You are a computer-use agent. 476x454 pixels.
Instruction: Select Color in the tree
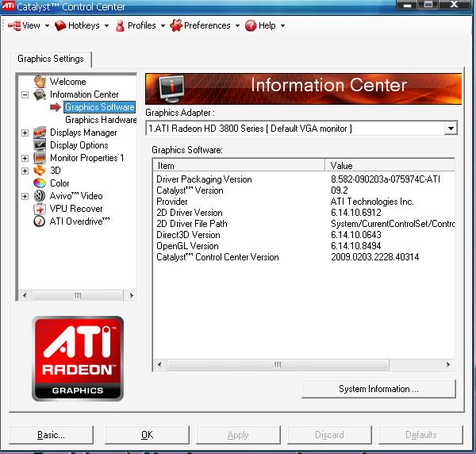pos(59,183)
